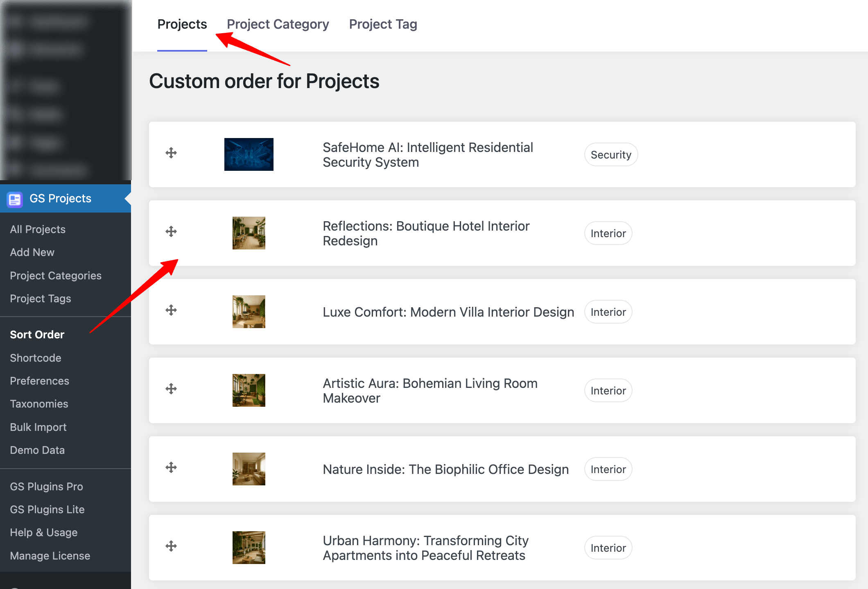Click drag handle for Reflections Boutique Hotel project

tap(171, 232)
